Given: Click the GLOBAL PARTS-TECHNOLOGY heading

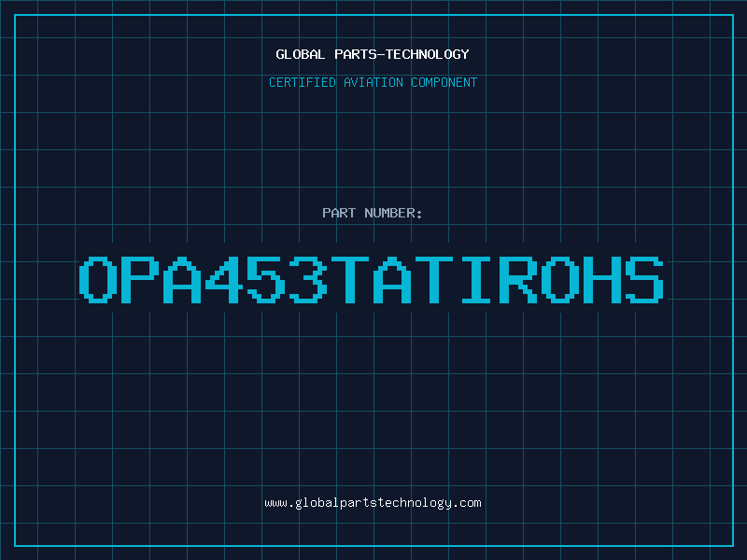Looking at the screenshot, I should tap(373, 54).
